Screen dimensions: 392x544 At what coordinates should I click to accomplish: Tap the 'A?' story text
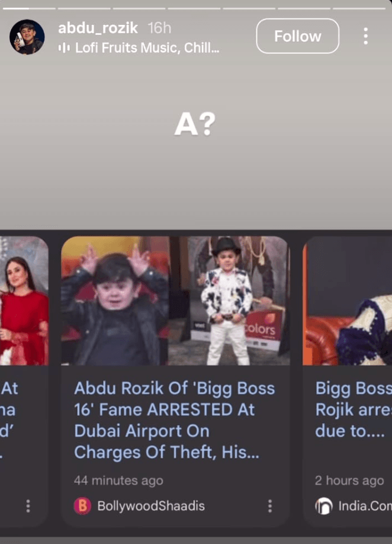(x=195, y=124)
